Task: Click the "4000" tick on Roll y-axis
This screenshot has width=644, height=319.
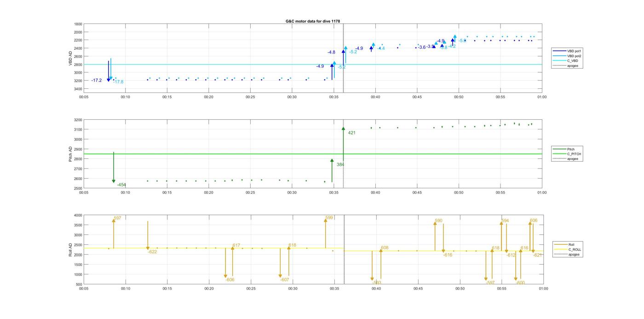Action: (78, 215)
